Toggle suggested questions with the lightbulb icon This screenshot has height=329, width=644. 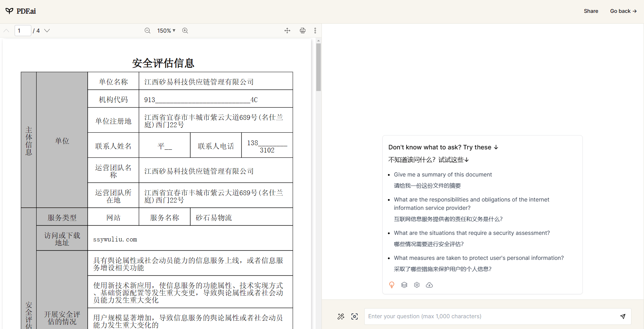(x=392, y=285)
